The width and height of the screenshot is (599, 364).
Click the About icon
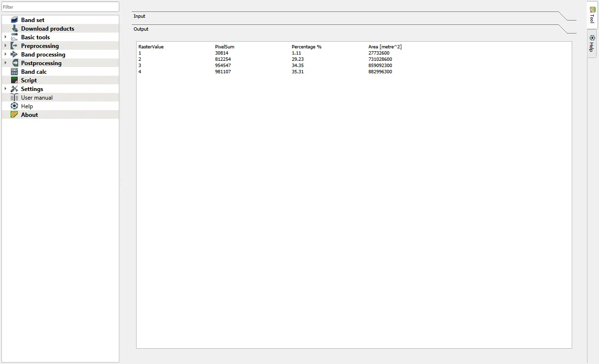pos(14,115)
